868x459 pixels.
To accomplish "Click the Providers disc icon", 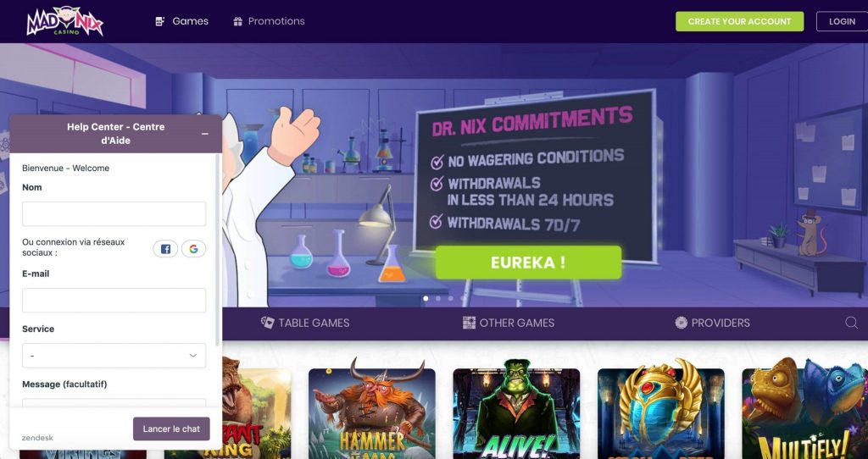I will click(x=681, y=323).
